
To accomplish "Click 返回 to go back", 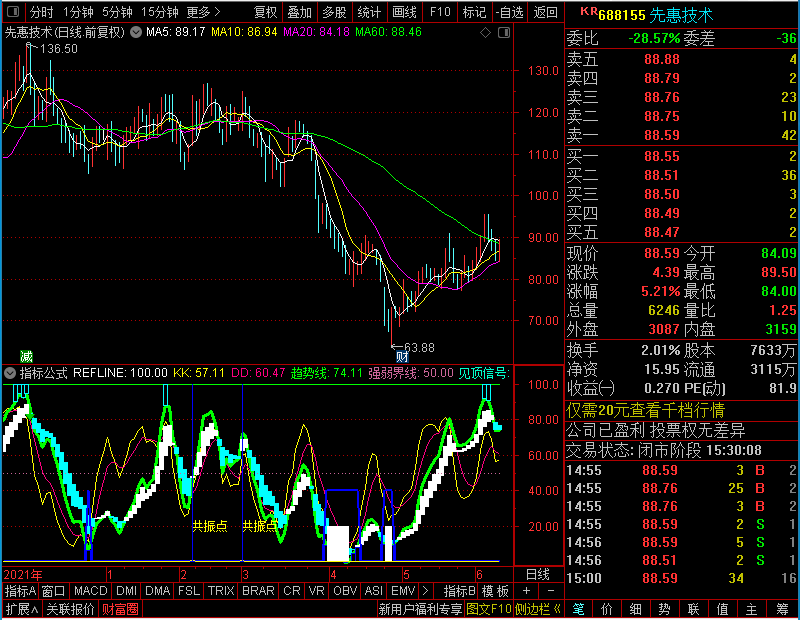I will coord(545,12).
